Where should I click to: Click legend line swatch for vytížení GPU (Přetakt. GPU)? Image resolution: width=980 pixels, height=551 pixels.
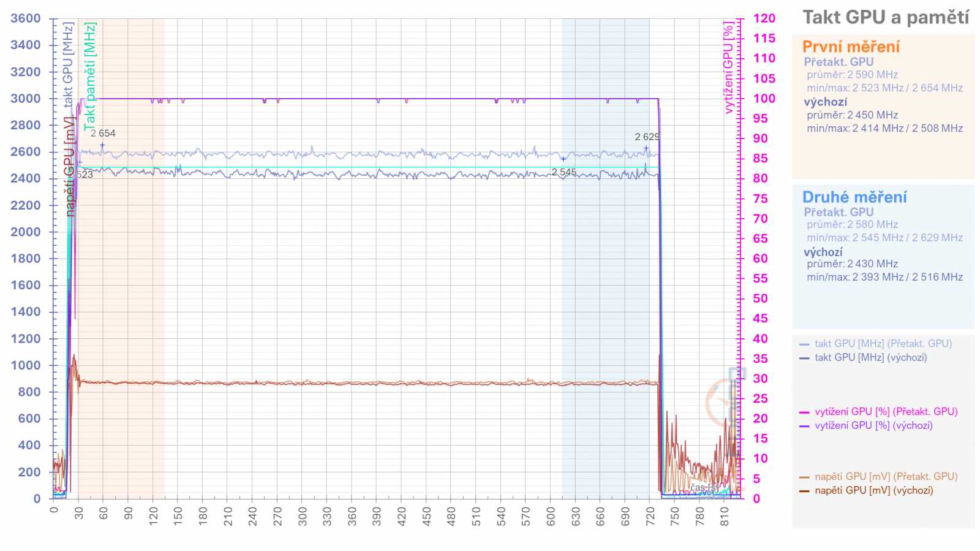804,412
